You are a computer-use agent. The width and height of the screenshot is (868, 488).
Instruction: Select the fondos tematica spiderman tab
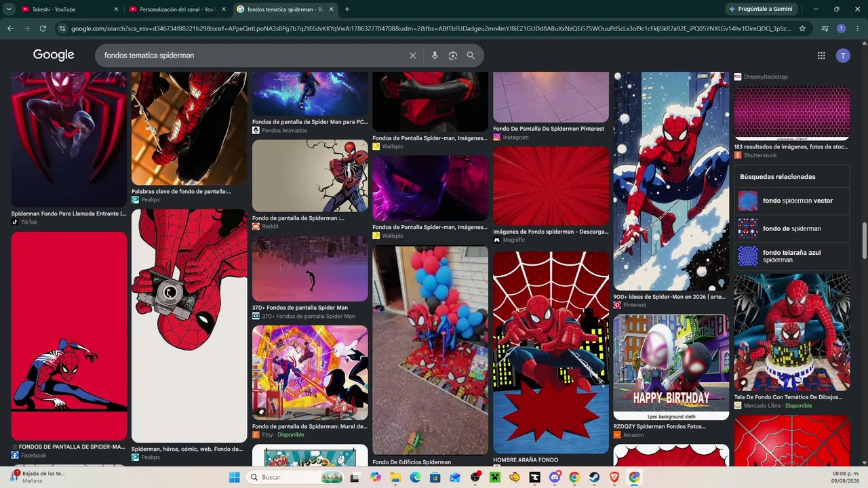point(285,9)
